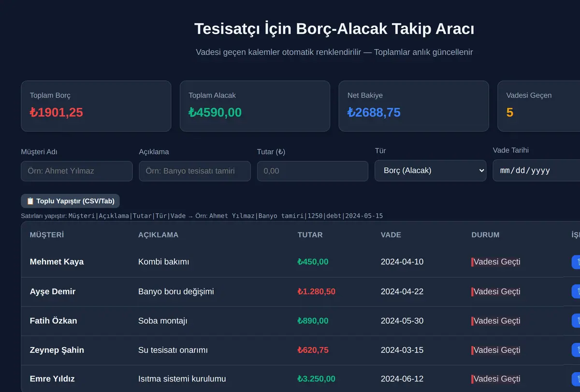580x392 pixels.
Task: Click customer name Zeynep Şahin
Action: coord(57,350)
